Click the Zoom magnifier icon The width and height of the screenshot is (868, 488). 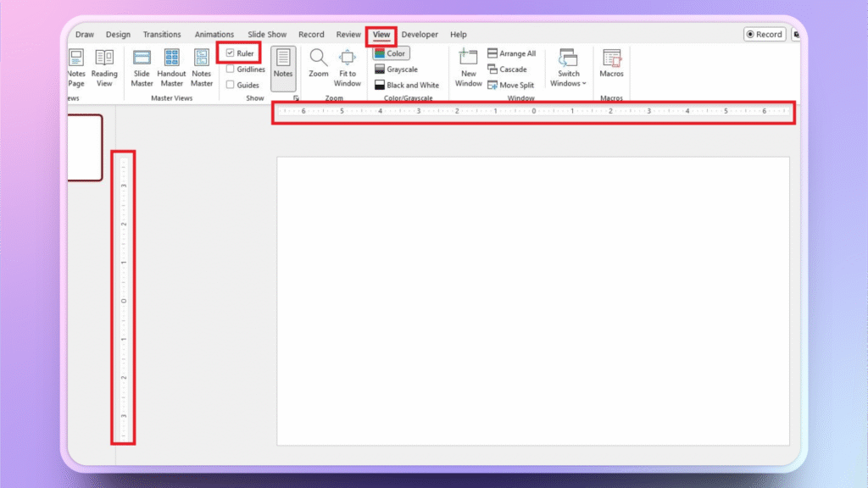tap(318, 58)
